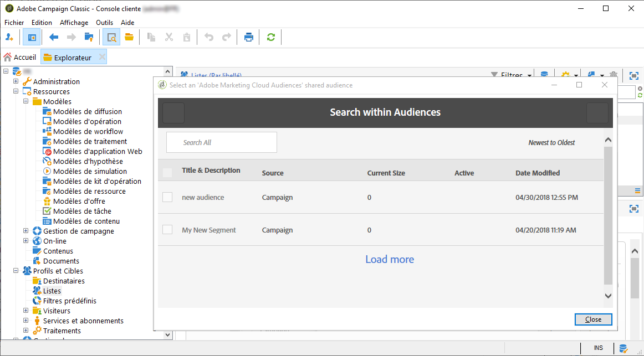Click the green refresh icon in toolbar
The width and height of the screenshot is (644, 356).
270,37
